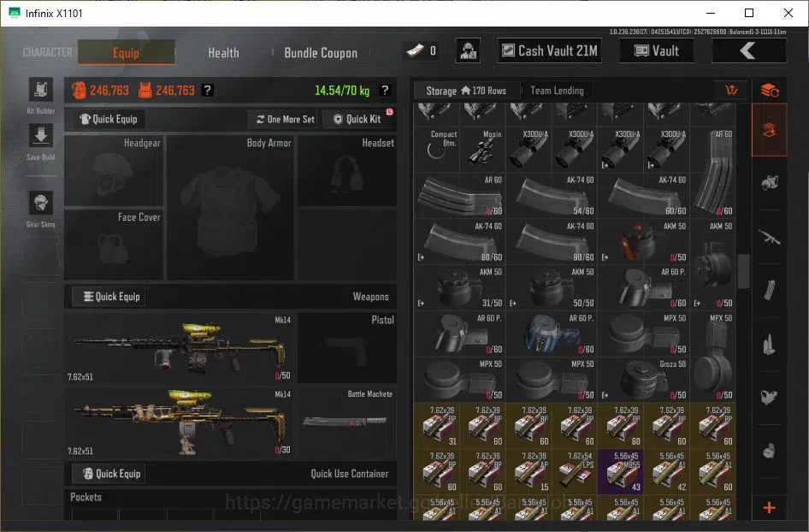Filter storage by rifle weapons category
809x532 pixels.
click(x=770, y=237)
